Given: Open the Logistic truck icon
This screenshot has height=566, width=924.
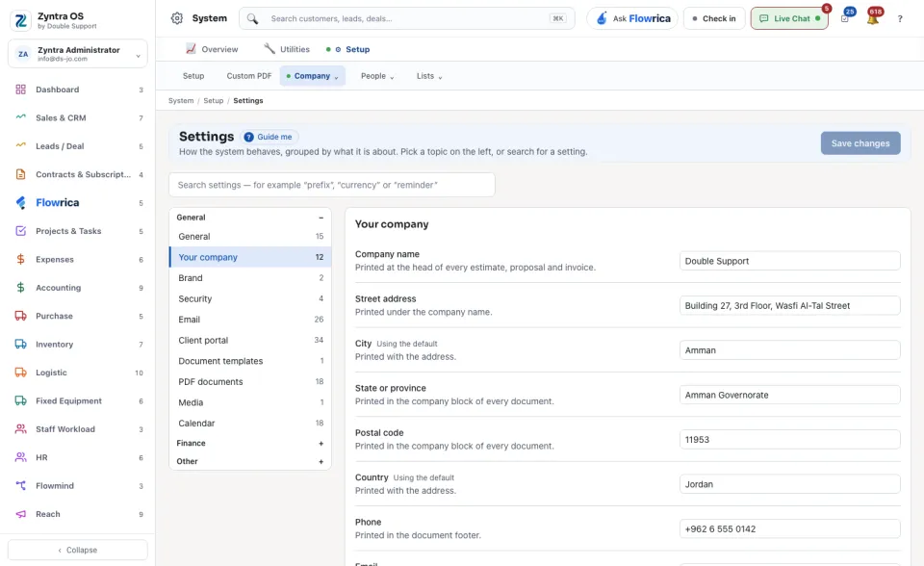Looking at the screenshot, I should (20, 373).
